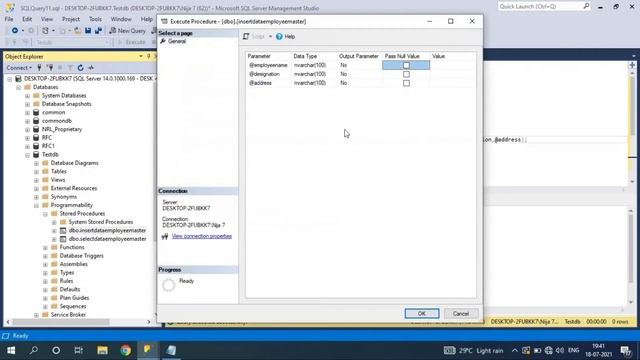Select dbo.selectdataemployeemaster stored procedure

[x=107, y=239]
